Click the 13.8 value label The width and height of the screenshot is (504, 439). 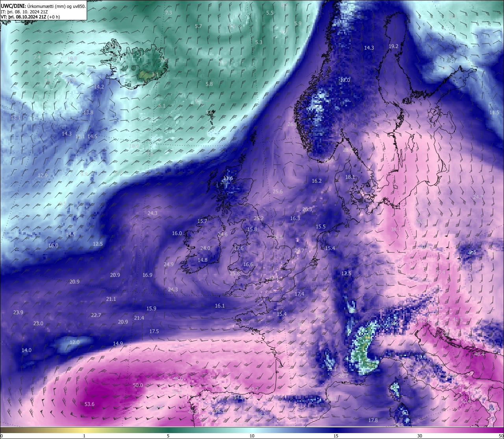coord(88,112)
